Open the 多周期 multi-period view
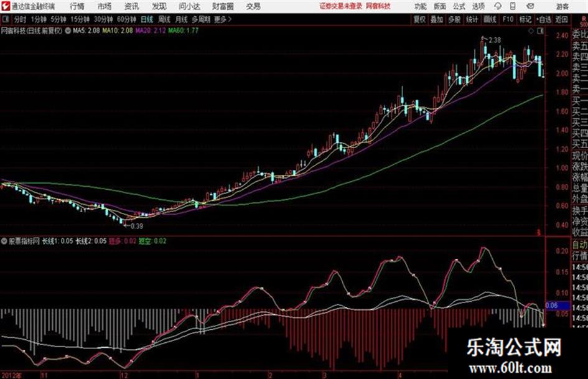Image resolution: width=588 pixels, height=379 pixels. [201, 19]
